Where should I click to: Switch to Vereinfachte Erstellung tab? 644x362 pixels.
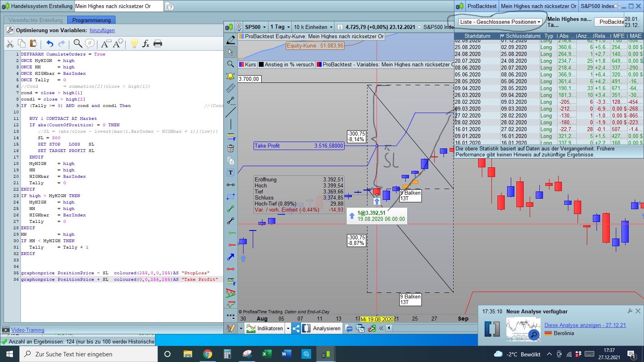[36, 20]
